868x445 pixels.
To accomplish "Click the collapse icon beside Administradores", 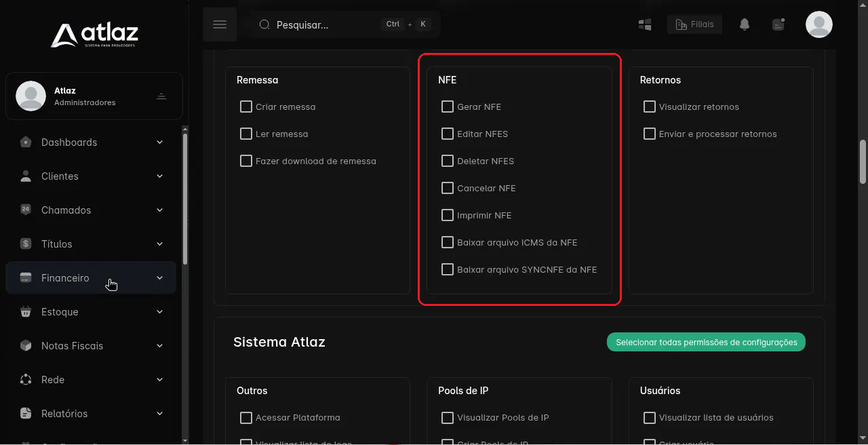I will pyautogui.click(x=161, y=96).
